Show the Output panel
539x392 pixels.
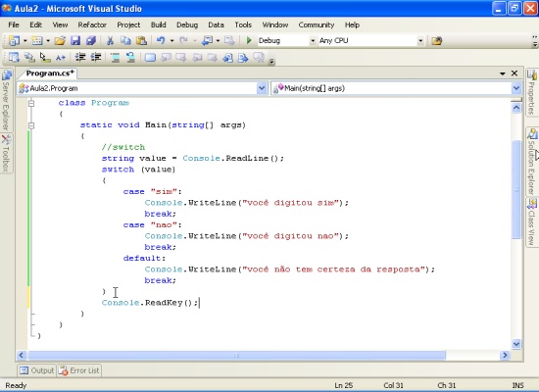(x=37, y=370)
